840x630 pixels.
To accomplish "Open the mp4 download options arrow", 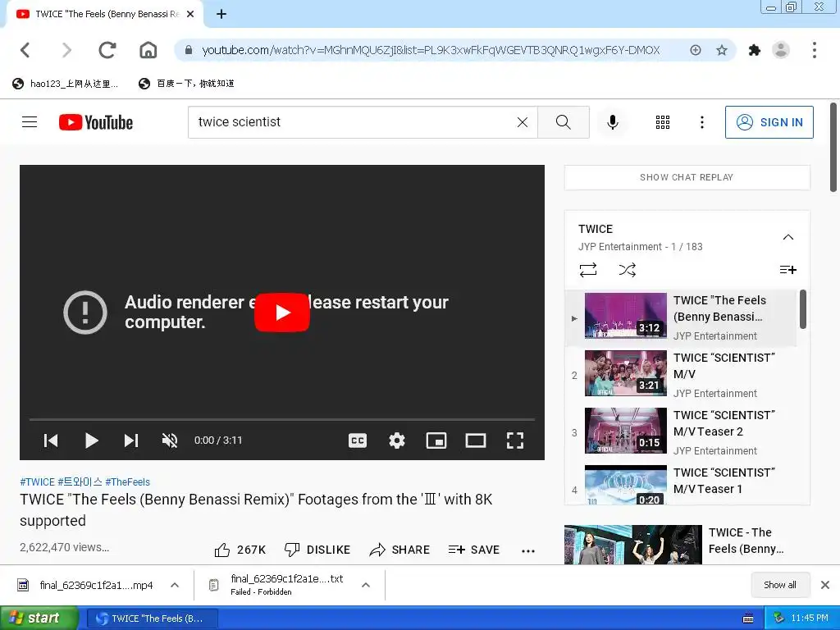I will click(175, 585).
